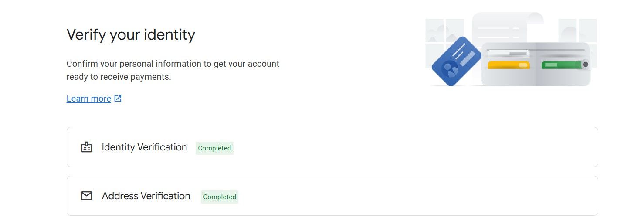Click the envelope icon for Address Verification
The height and width of the screenshot is (221, 644).
[87, 196]
